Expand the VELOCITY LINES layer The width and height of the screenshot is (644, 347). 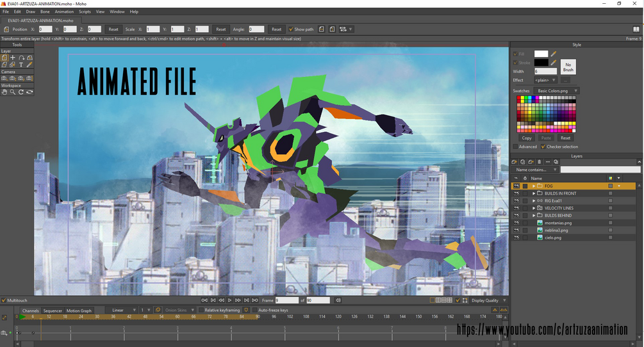coord(534,208)
